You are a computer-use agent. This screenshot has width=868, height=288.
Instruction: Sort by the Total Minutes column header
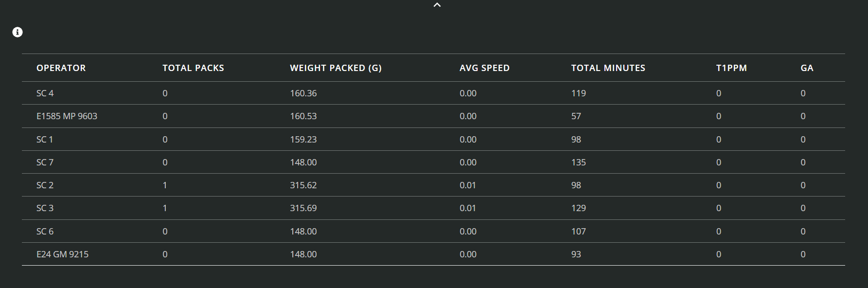pyautogui.click(x=608, y=68)
